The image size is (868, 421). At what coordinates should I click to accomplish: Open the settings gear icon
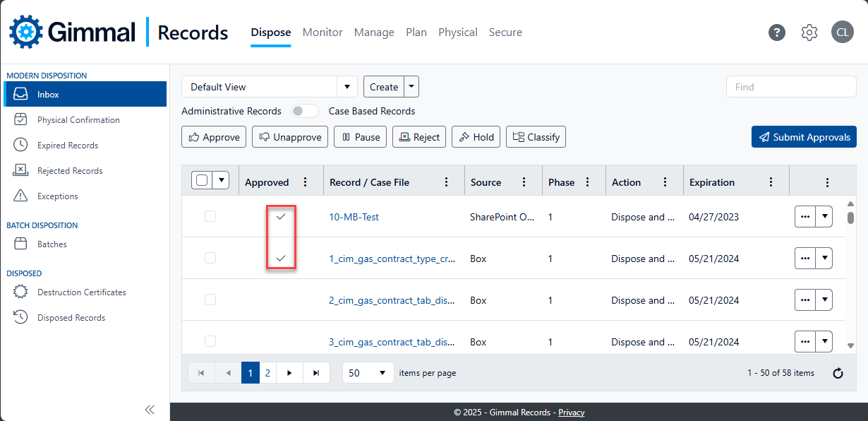(809, 32)
